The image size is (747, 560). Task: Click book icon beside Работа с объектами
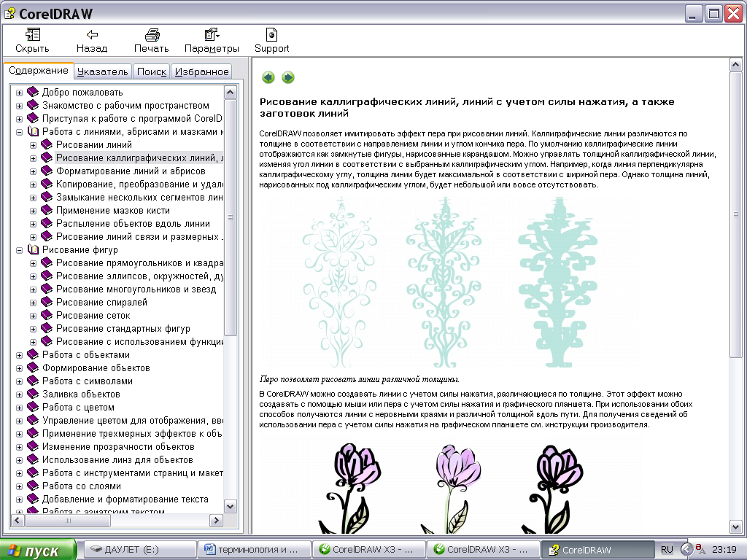click(32, 355)
